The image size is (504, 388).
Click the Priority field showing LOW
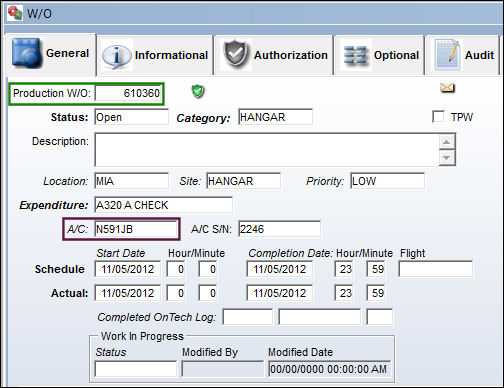click(x=388, y=181)
